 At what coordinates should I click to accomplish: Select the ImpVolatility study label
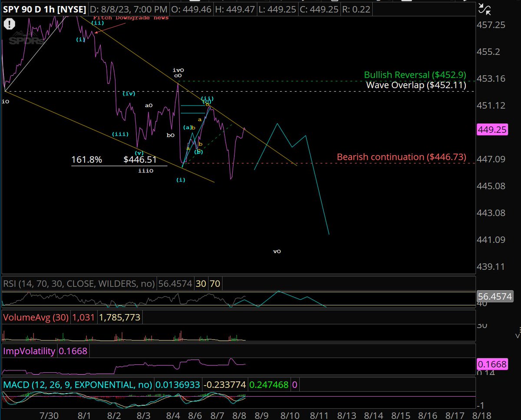(x=29, y=351)
